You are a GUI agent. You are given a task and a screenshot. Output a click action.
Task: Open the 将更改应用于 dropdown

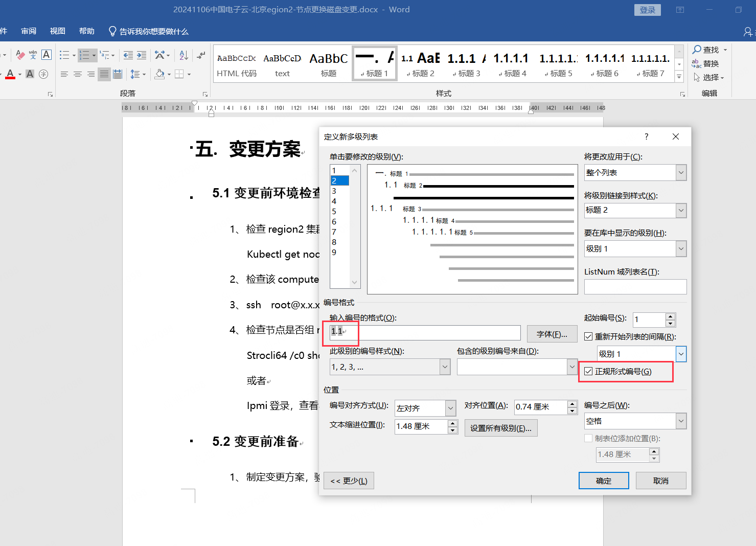(681, 173)
